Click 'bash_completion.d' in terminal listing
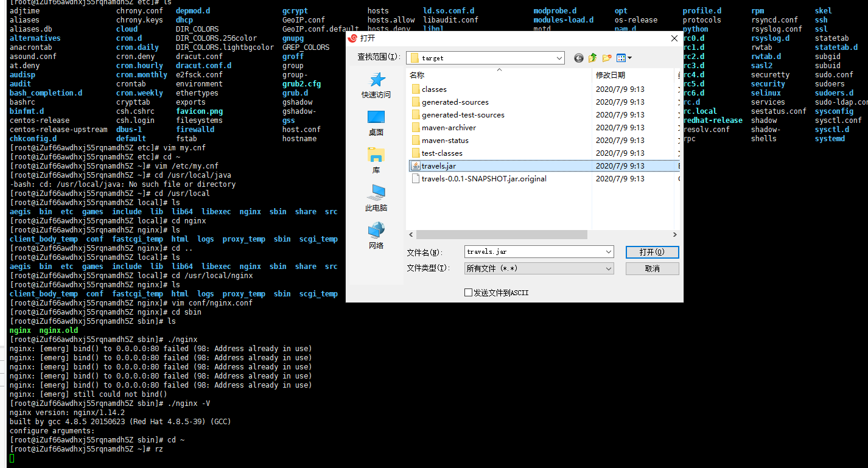This screenshot has width=868, height=468. pyautogui.click(x=46, y=93)
